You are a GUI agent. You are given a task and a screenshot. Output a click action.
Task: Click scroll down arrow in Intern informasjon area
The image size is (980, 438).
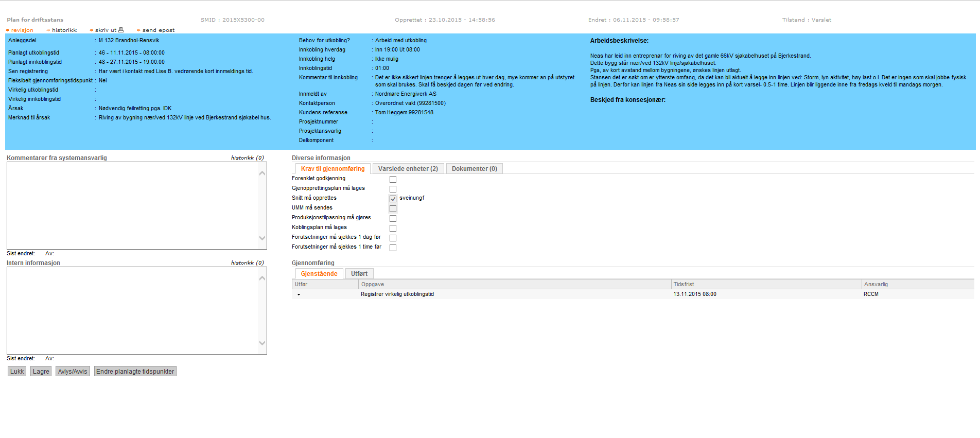click(262, 343)
